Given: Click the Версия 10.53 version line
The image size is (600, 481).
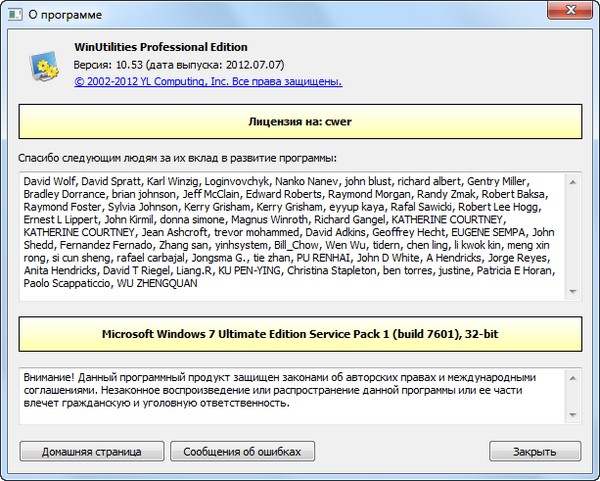Looking at the screenshot, I should (x=165, y=64).
